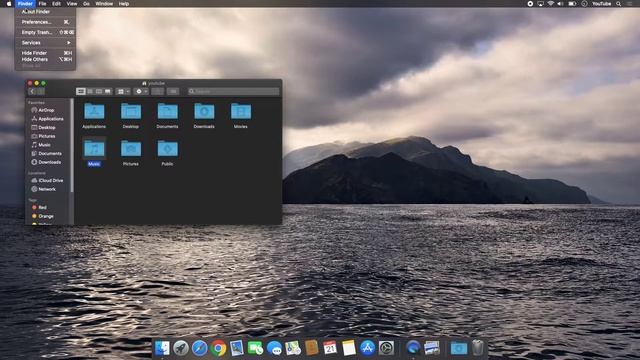The width and height of the screenshot is (640, 360).
Task: Select the Desktop folder icon
Action: click(131, 111)
